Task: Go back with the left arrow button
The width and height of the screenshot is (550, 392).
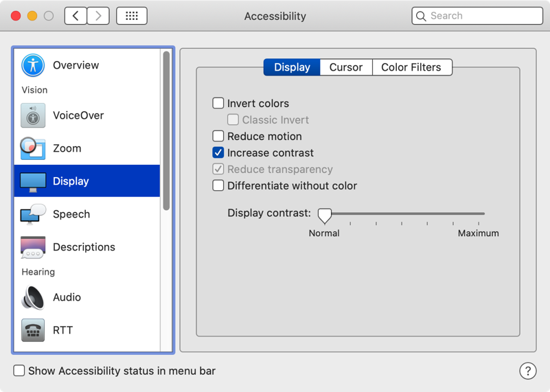Action: point(76,16)
